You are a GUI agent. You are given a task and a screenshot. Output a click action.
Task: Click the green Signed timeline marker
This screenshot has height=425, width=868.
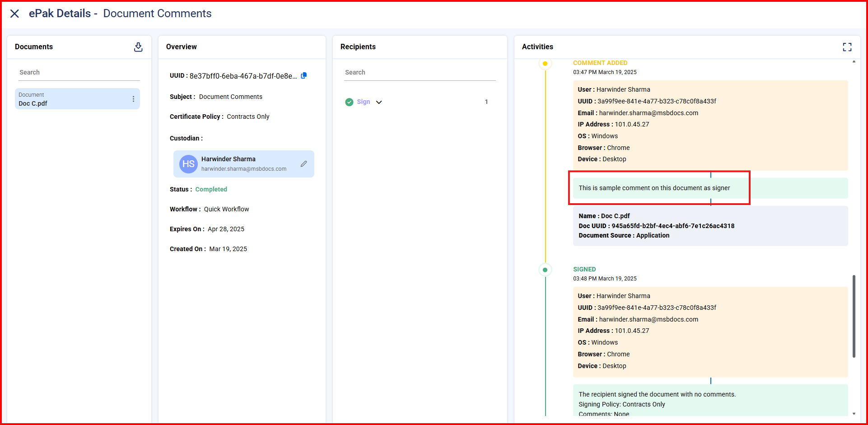pos(545,270)
